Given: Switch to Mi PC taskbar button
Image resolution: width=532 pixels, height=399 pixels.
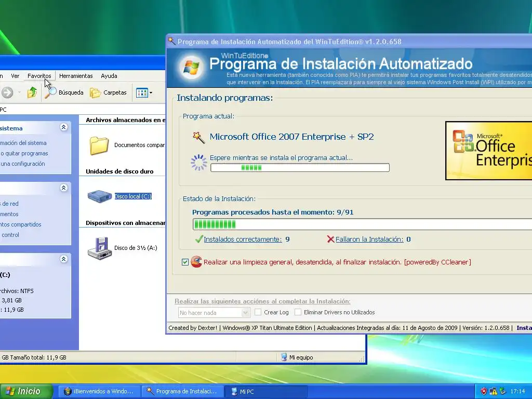Looking at the screenshot, I should click(x=265, y=391).
